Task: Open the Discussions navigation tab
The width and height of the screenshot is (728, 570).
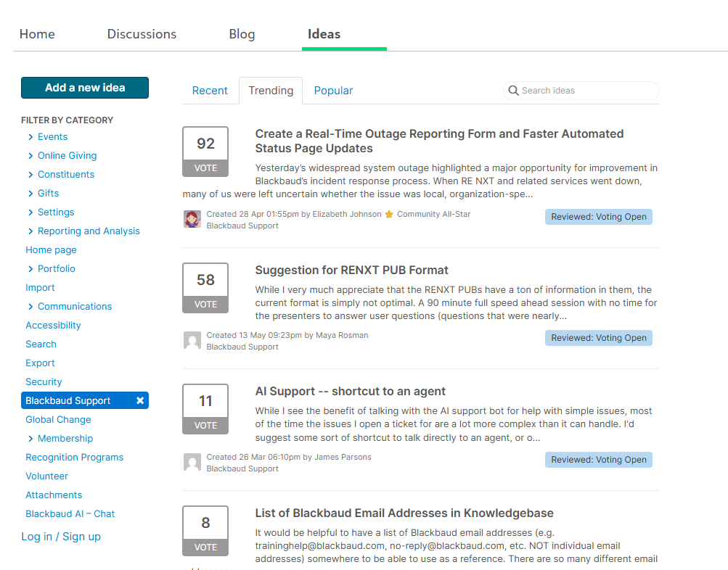Action: (142, 34)
